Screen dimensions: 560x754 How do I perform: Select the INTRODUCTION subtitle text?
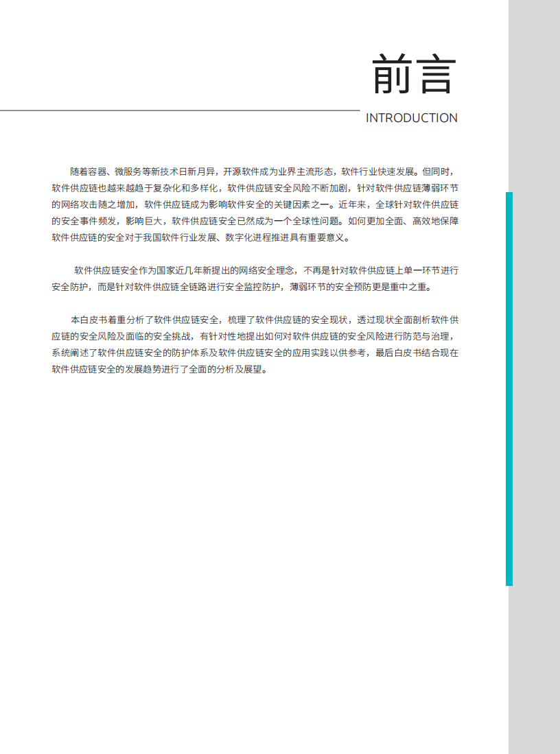(412, 118)
